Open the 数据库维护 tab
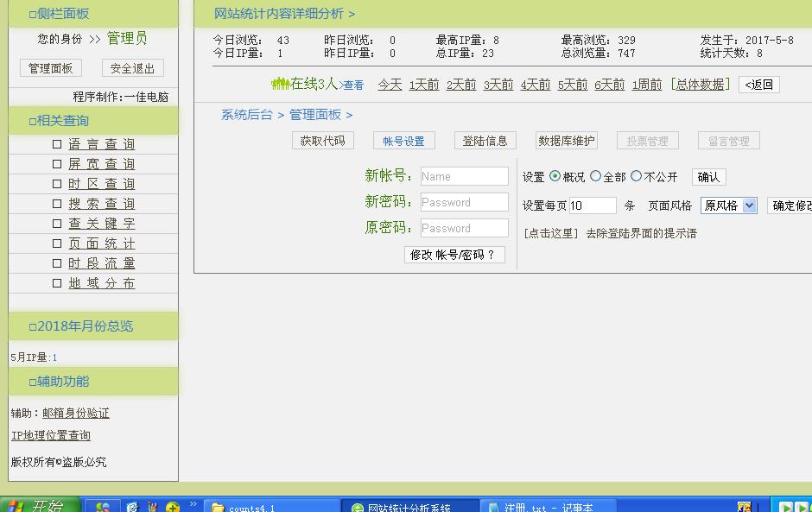 coord(567,140)
